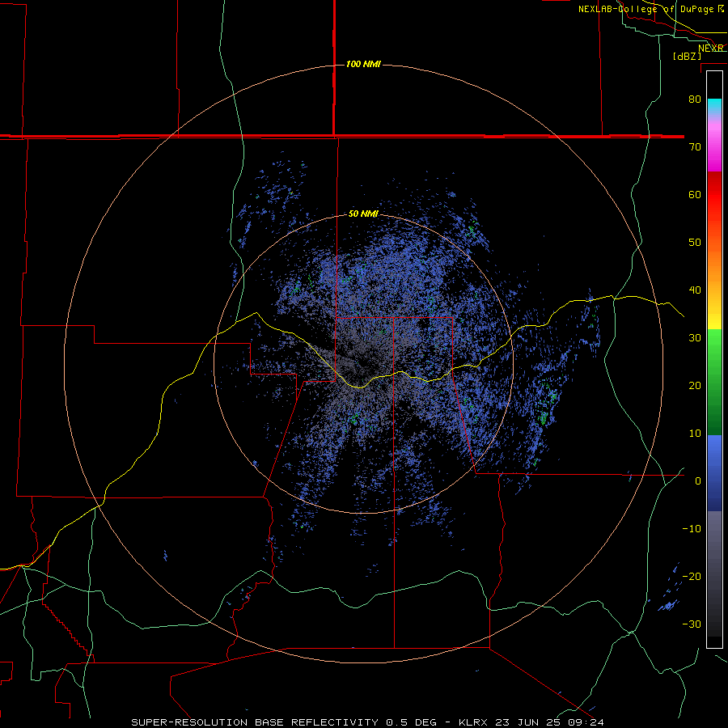This screenshot has height=728, width=728.
Task: Select the 30 value on dBZ scale
Action: 695,338
